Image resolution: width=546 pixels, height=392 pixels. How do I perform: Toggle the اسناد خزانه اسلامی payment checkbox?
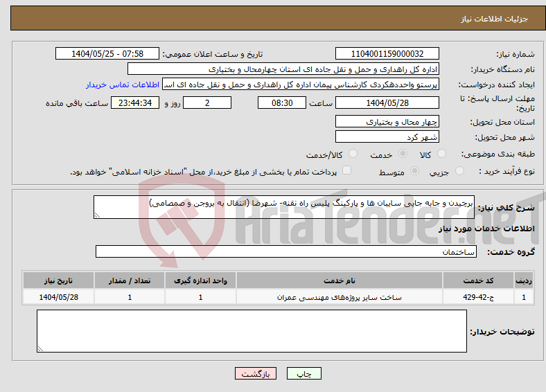tap(346, 170)
